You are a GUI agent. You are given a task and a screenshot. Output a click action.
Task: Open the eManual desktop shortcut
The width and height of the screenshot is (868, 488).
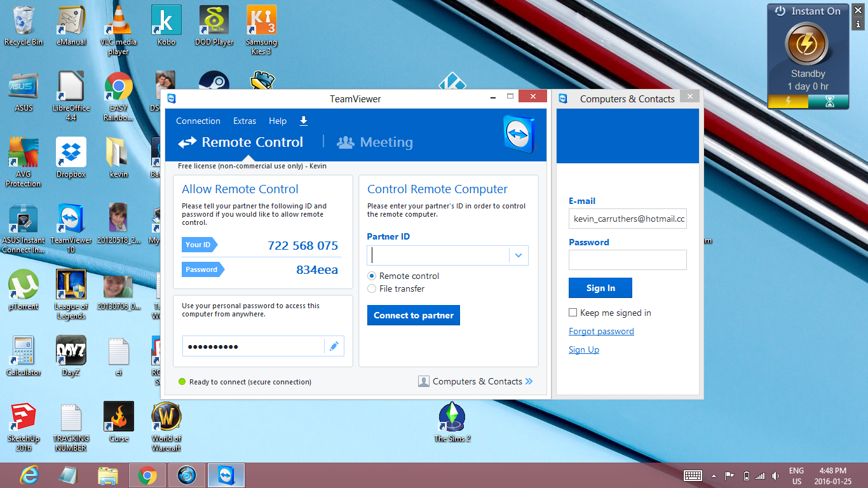tap(71, 25)
